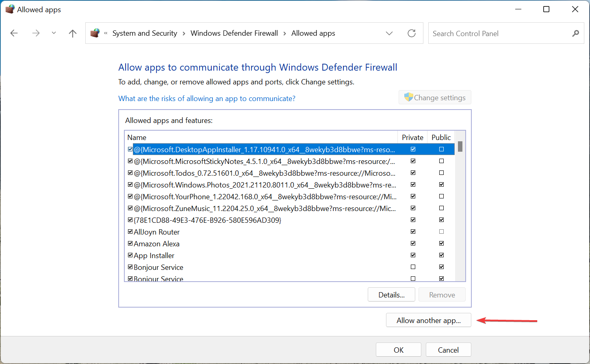Enable Public for YourPhone row

pos(441,196)
